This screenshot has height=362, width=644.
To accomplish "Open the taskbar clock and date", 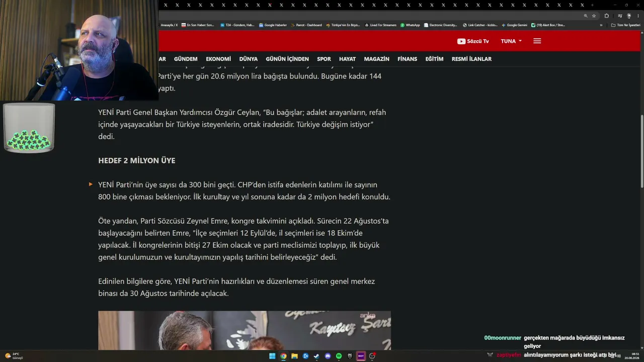I will [x=632, y=356].
